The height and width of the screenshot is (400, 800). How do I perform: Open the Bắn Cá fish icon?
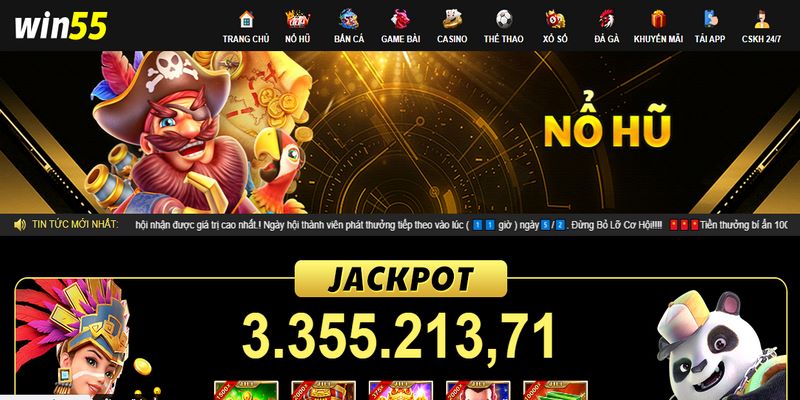coord(349,19)
